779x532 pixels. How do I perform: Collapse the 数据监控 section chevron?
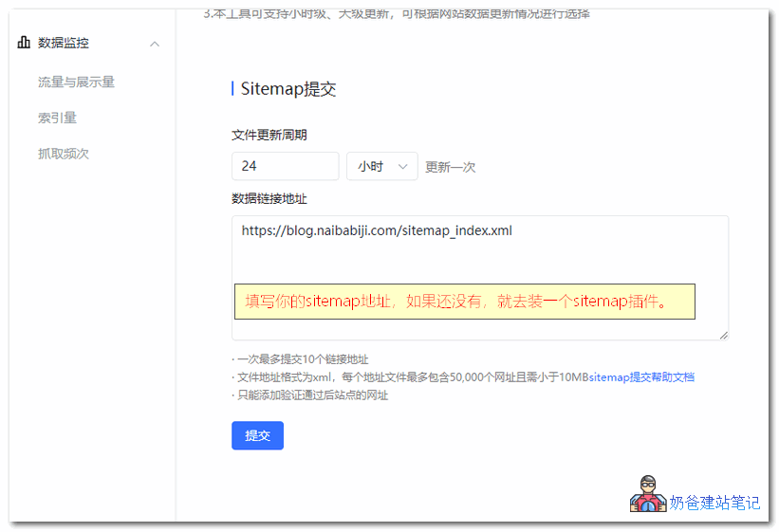click(x=155, y=45)
